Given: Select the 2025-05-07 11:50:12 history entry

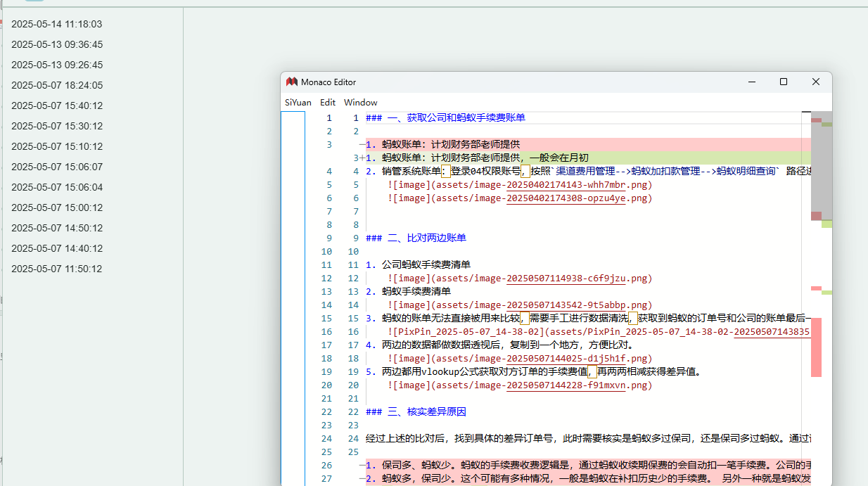Looking at the screenshot, I should [57, 269].
